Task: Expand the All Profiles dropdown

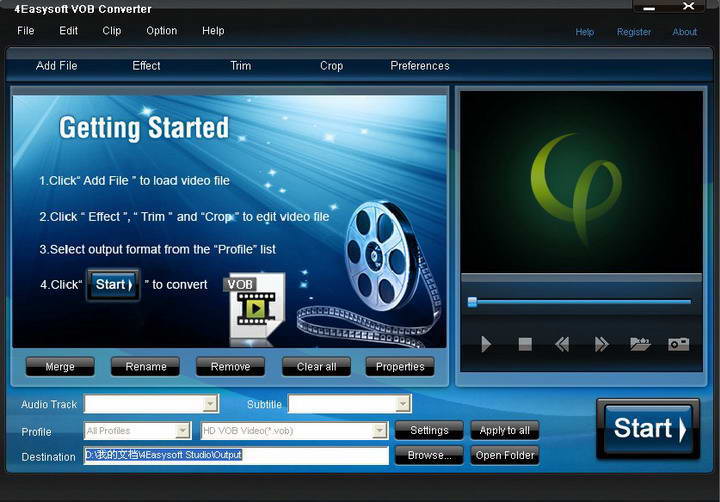Action: point(183,430)
